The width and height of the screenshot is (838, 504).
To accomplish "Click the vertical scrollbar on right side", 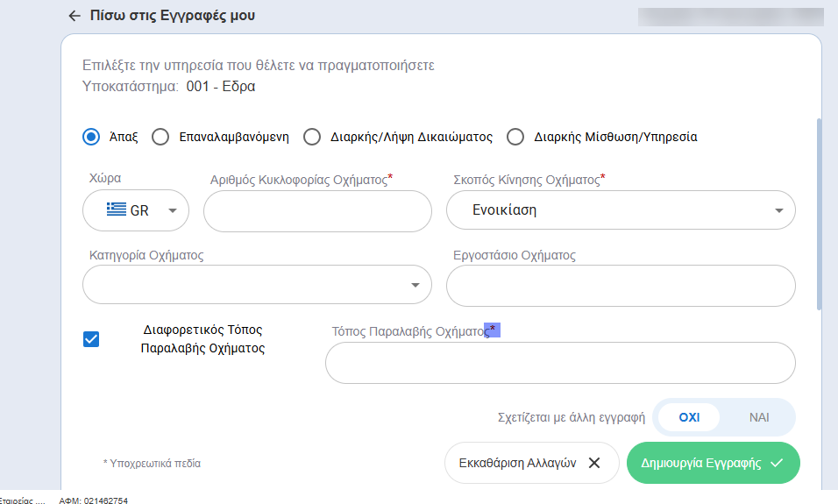I will tap(820, 215).
